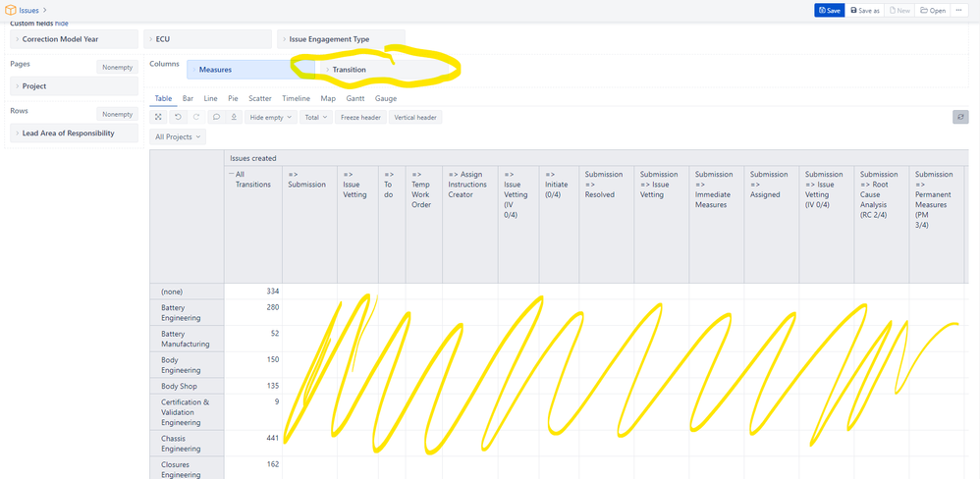Click the Issues created measure header
980x479 pixels.
pyautogui.click(x=253, y=159)
